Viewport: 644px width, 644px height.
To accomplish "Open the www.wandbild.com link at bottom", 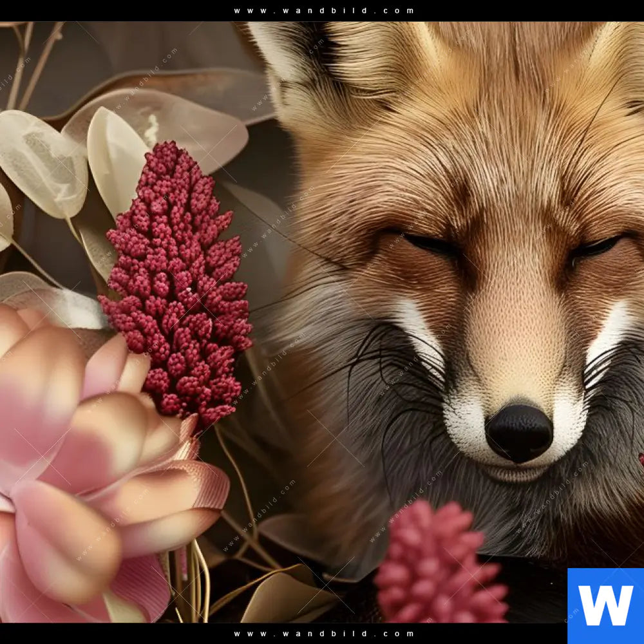I will [x=324, y=634].
